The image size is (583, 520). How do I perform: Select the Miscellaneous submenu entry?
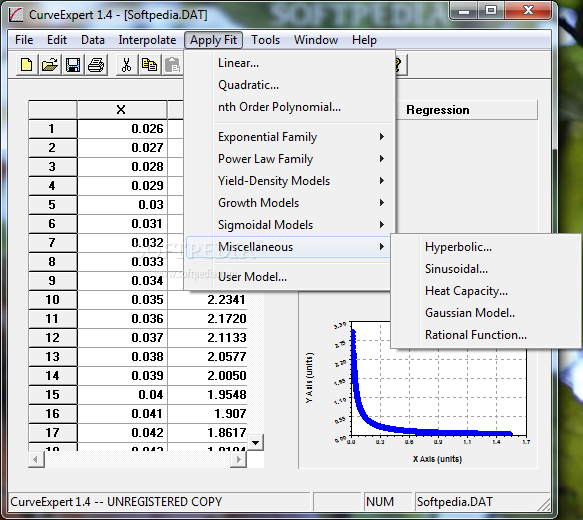click(x=289, y=247)
